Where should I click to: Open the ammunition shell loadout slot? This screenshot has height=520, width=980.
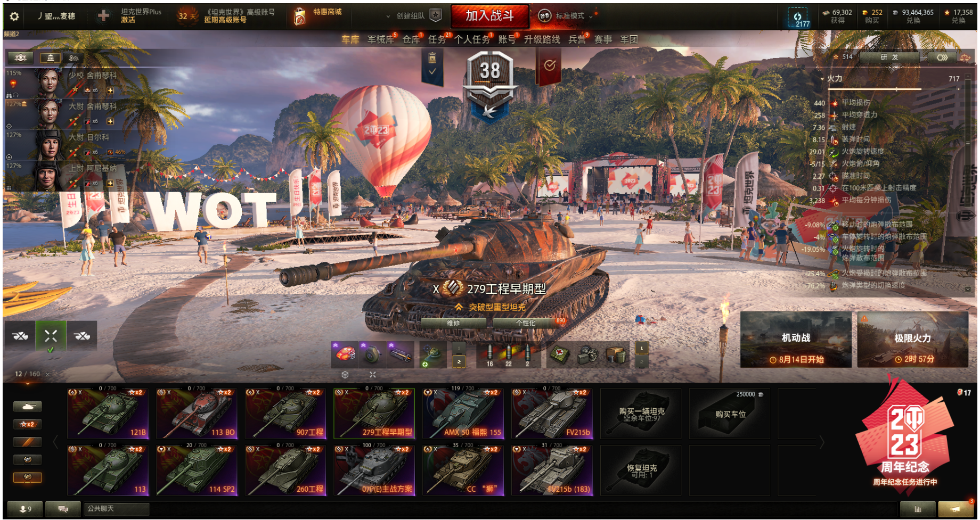(508, 354)
